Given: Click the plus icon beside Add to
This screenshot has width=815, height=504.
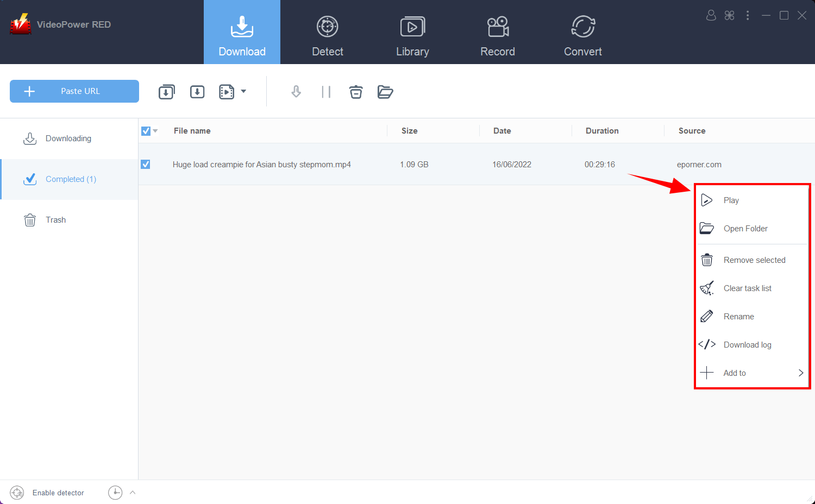Looking at the screenshot, I should [x=706, y=373].
